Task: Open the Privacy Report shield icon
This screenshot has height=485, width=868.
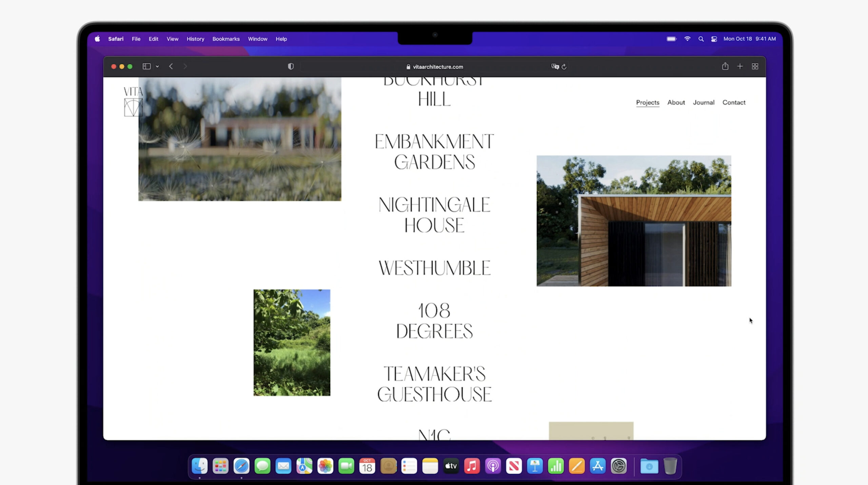Action: pyautogui.click(x=291, y=66)
